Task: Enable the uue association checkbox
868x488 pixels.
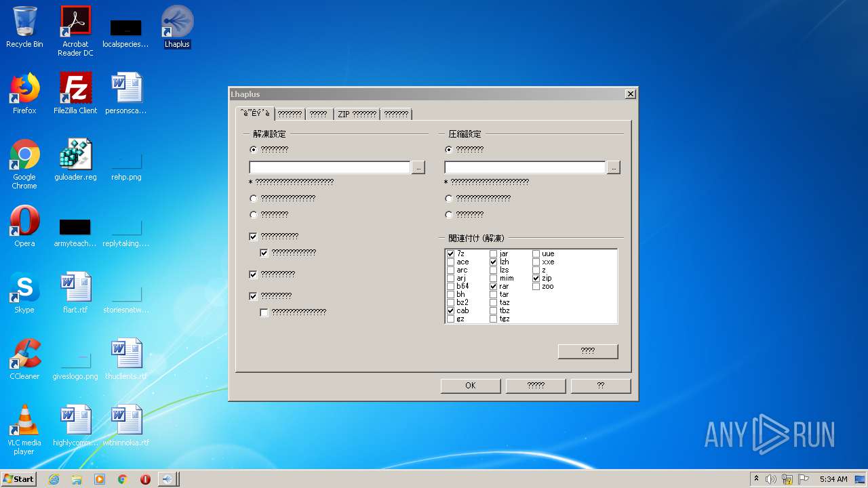Action: click(536, 253)
